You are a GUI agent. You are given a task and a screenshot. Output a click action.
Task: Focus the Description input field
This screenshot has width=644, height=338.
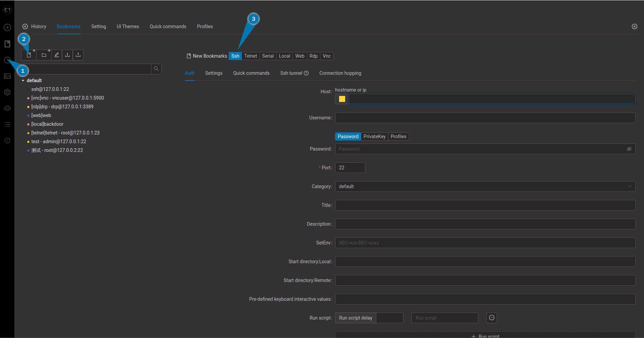tap(485, 224)
